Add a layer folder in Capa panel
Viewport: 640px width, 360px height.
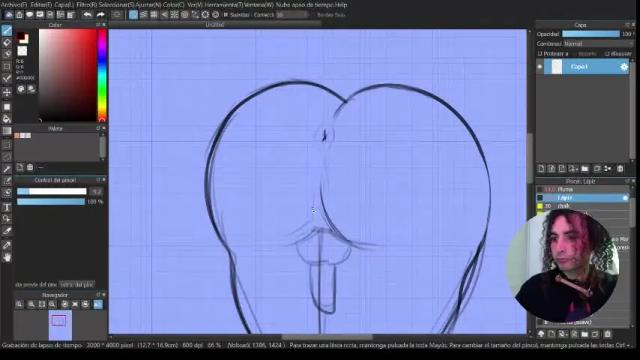[x=585, y=169]
